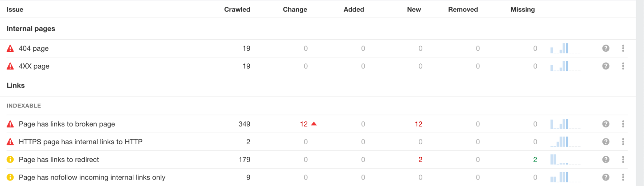Open three-dot menu for 4XX page

coord(623,66)
